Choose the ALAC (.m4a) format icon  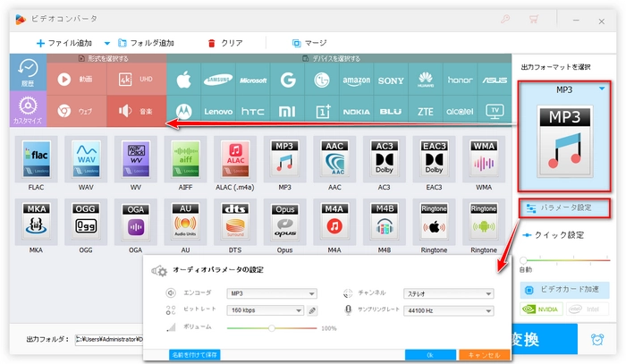coord(235,159)
